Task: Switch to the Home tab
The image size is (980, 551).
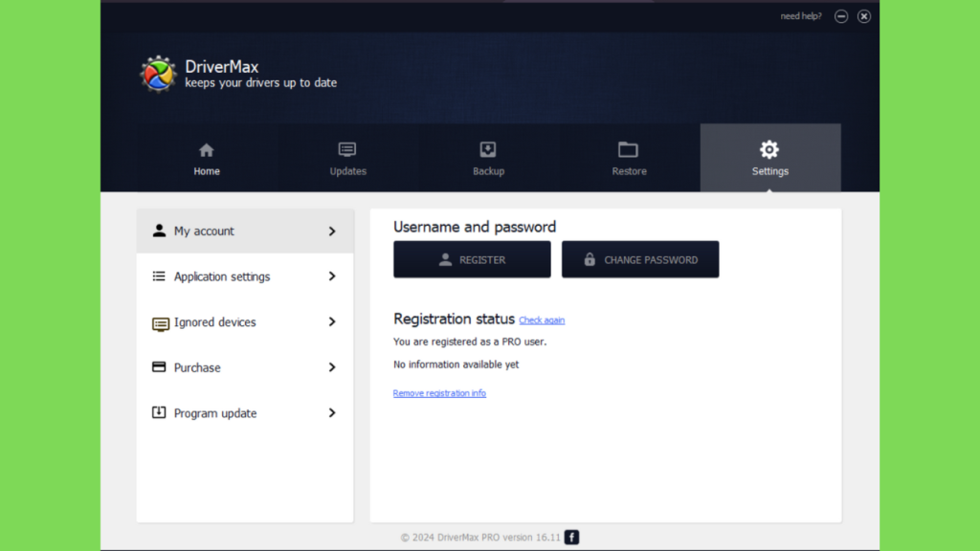Action: pos(207,158)
